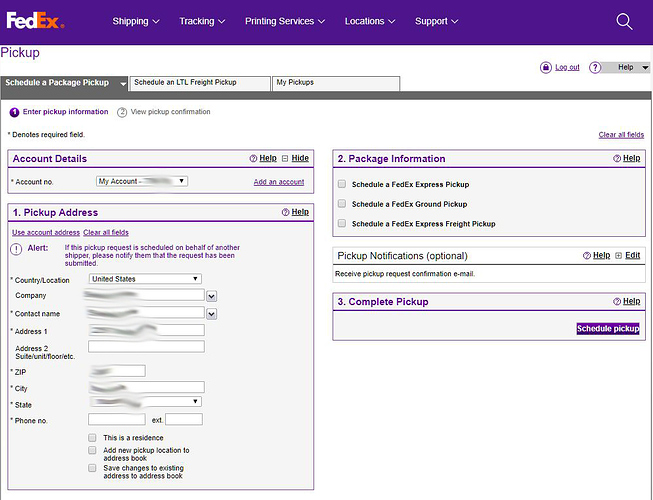653x500 pixels.
Task: Expand the Company dropdown arrow
Action: coord(212,296)
